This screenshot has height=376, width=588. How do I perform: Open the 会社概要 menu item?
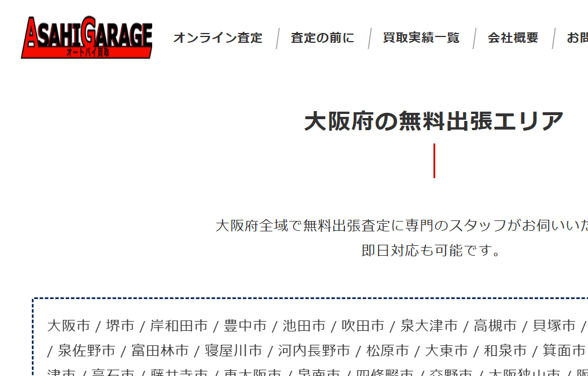point(513,38)
